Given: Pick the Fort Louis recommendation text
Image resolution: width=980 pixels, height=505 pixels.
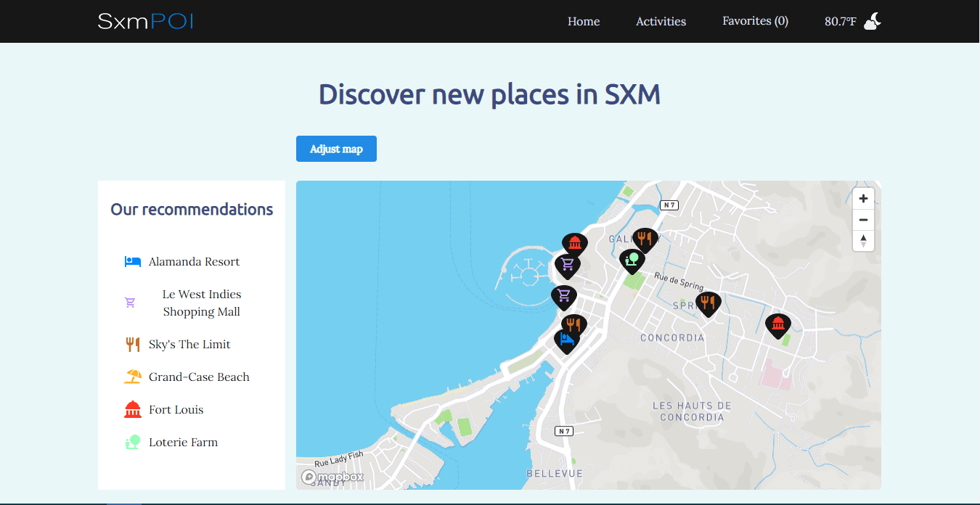Looking at the screenshot, I should 176,410.
